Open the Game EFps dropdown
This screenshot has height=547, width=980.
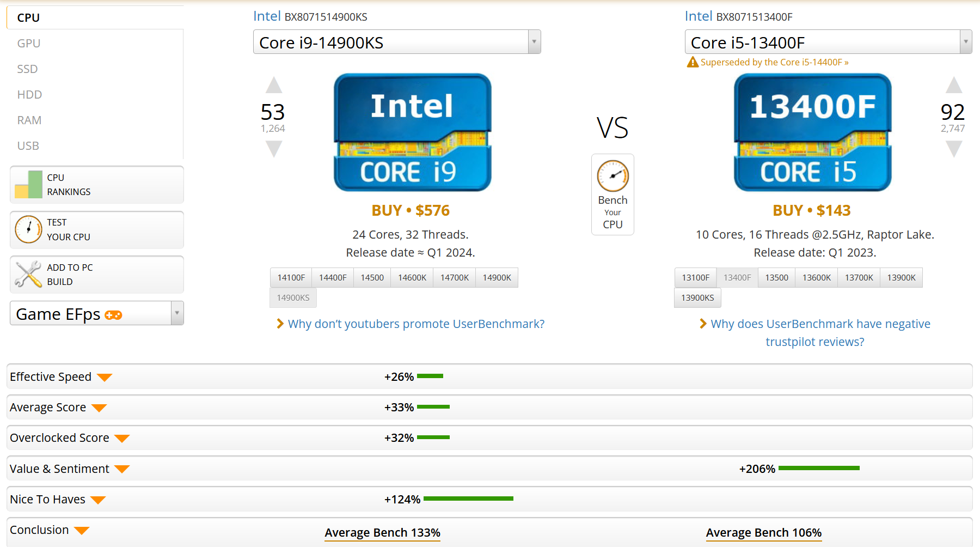coord(97,313)
